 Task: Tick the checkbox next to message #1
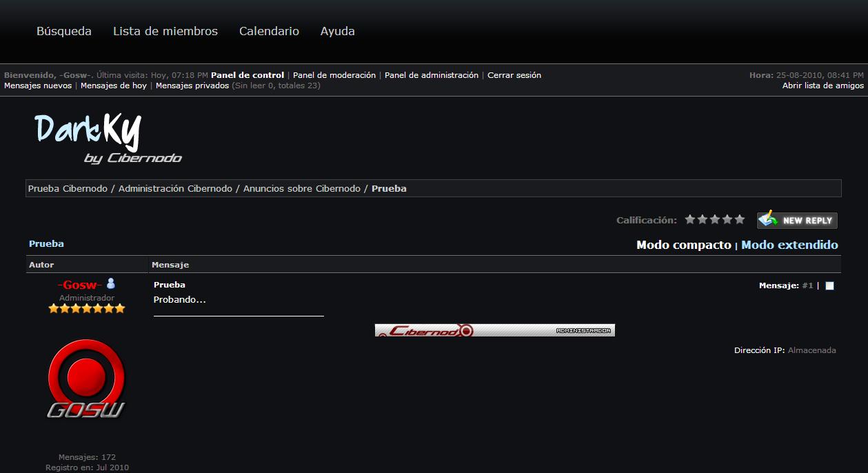(x=829, y=286)
